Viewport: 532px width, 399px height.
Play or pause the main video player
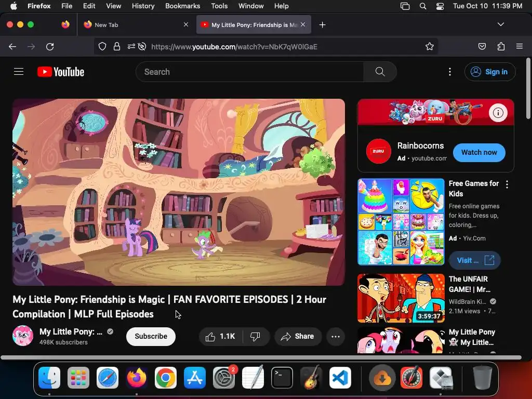[179, 192]
